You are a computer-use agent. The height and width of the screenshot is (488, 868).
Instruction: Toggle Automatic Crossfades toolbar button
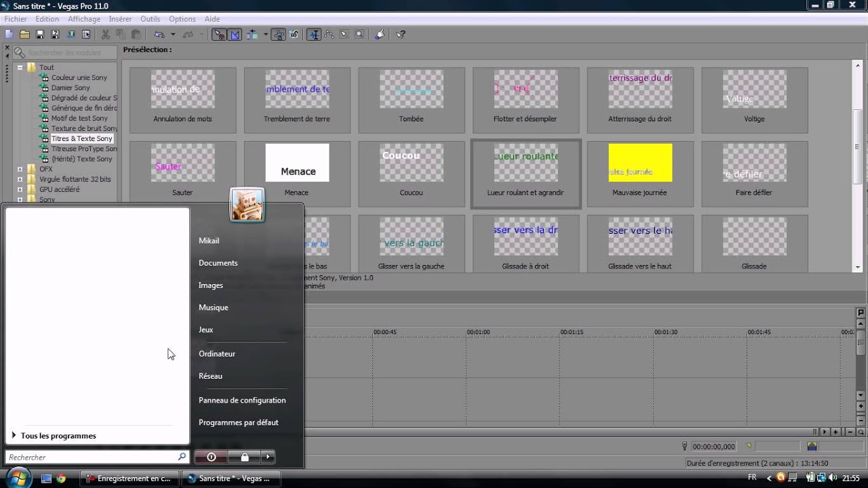click(x=235, y=35)
